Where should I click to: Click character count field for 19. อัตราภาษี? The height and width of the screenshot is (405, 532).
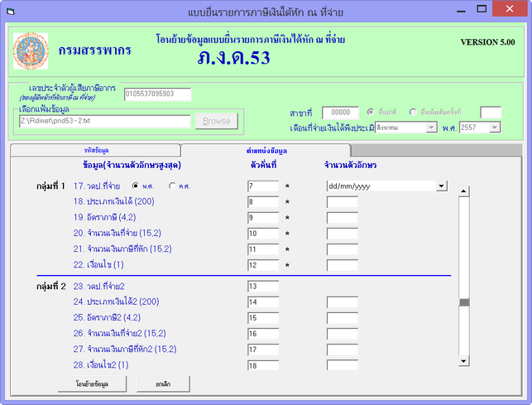click(x=342, y=218)
